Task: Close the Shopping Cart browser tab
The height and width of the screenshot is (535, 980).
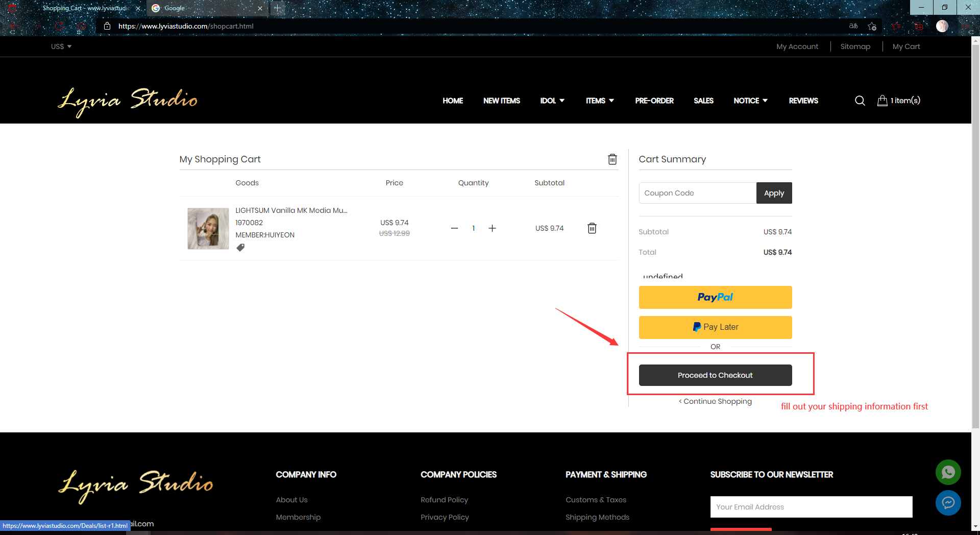Action: click(138, 8)
